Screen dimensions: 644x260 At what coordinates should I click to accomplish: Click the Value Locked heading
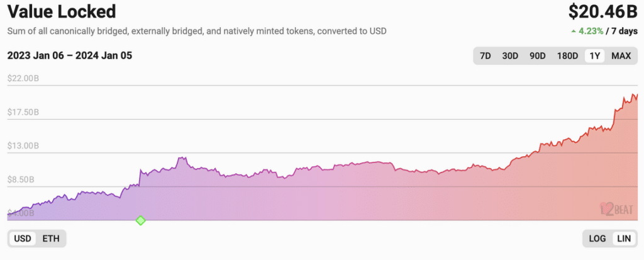62,11
